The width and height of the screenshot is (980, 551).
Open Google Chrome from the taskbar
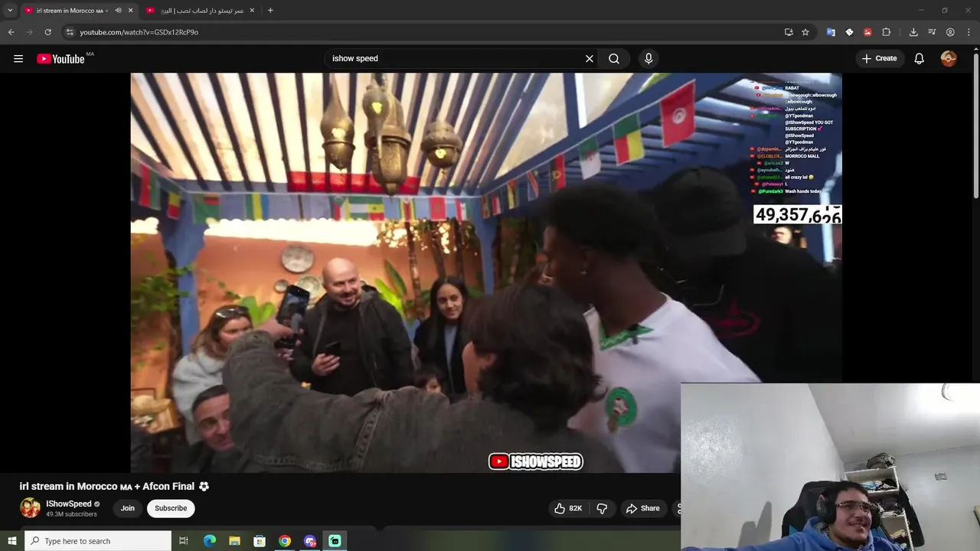285,541
